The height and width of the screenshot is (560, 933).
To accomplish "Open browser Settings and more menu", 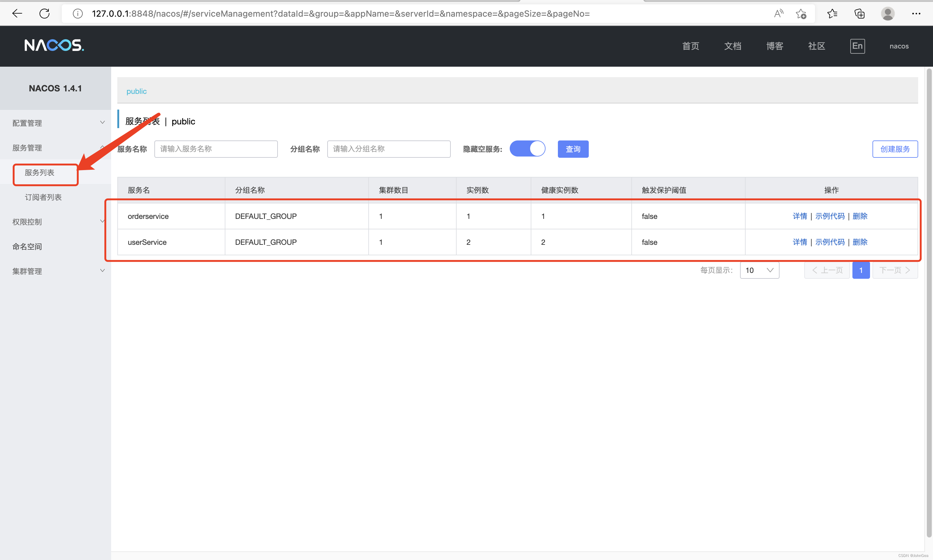I will point(916,14).
